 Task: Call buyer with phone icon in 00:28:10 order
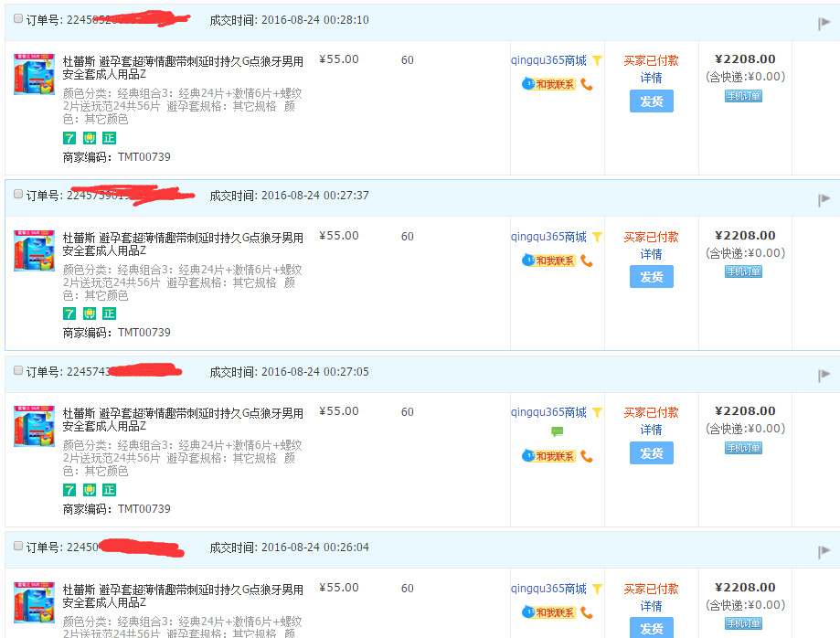(x=587, y=85)
